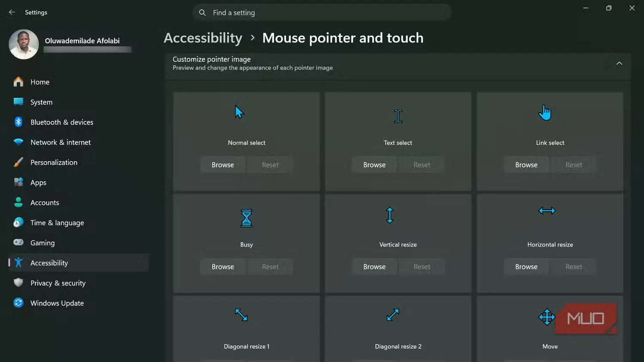Open Network & internet settings

(x=79, y=142)
